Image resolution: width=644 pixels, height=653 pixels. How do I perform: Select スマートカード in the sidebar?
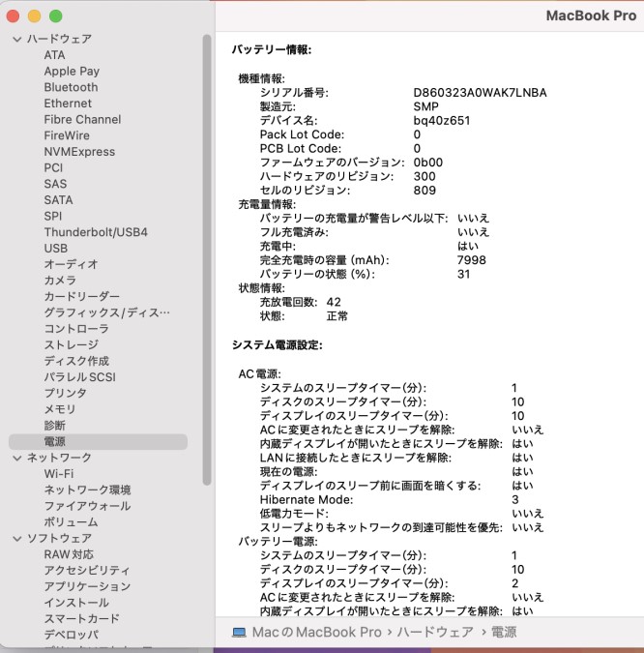tap(82, 619)
